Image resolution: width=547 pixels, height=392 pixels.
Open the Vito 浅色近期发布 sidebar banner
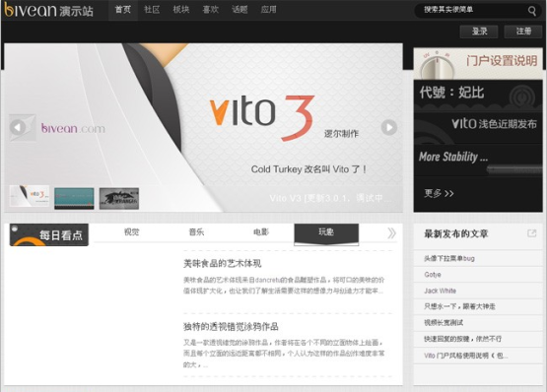pos(478,127)
